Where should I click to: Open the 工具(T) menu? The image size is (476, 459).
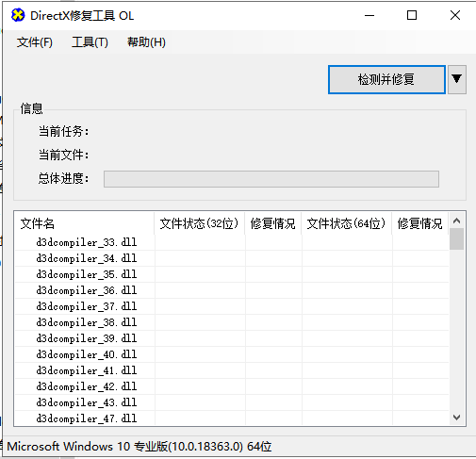tap(90, 42)
